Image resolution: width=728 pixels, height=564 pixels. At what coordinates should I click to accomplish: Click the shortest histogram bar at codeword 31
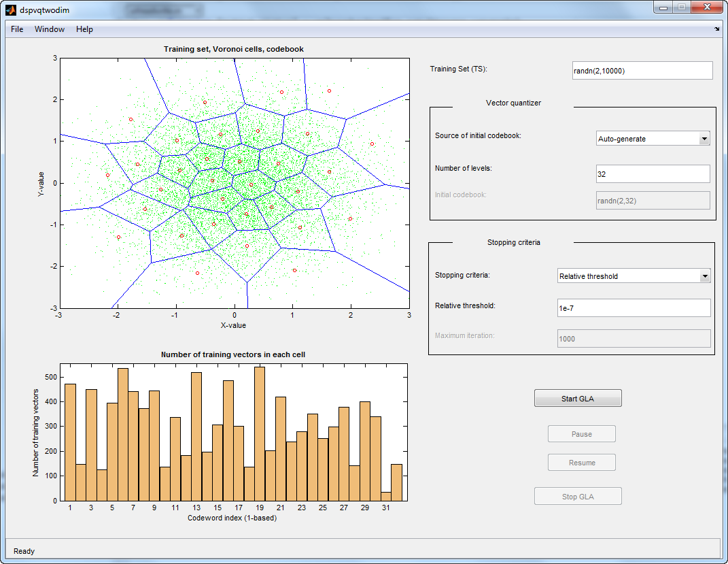tap(385, 496)
